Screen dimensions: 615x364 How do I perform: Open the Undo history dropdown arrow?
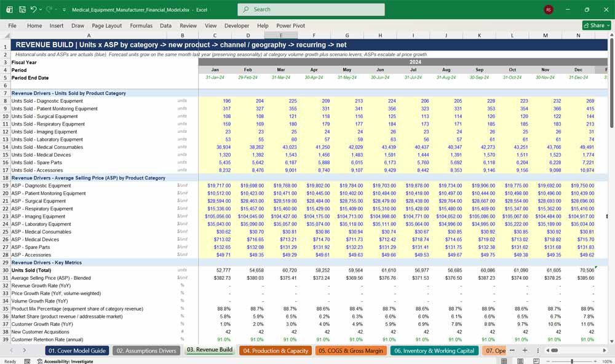pos(41,9)
